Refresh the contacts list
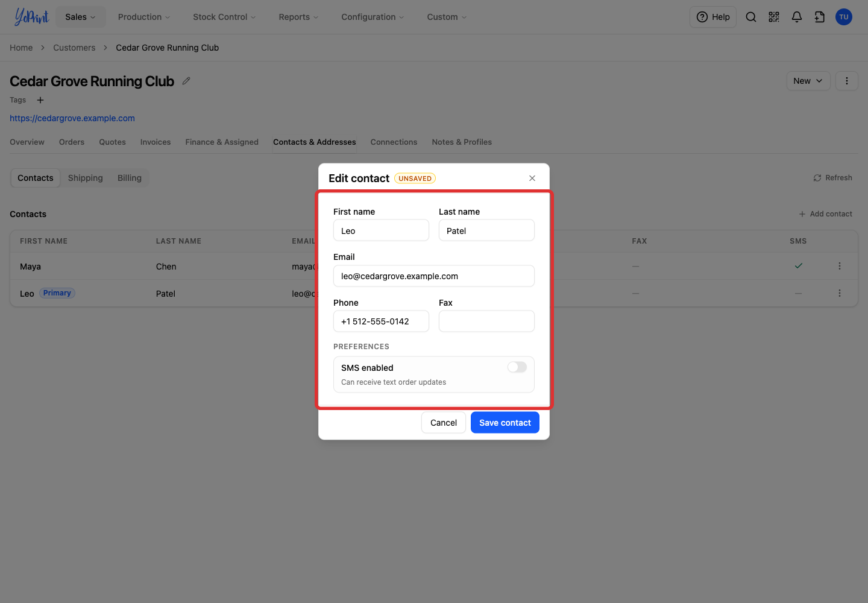The height and width of the screenshot is (603, 868). click(832, 178)
